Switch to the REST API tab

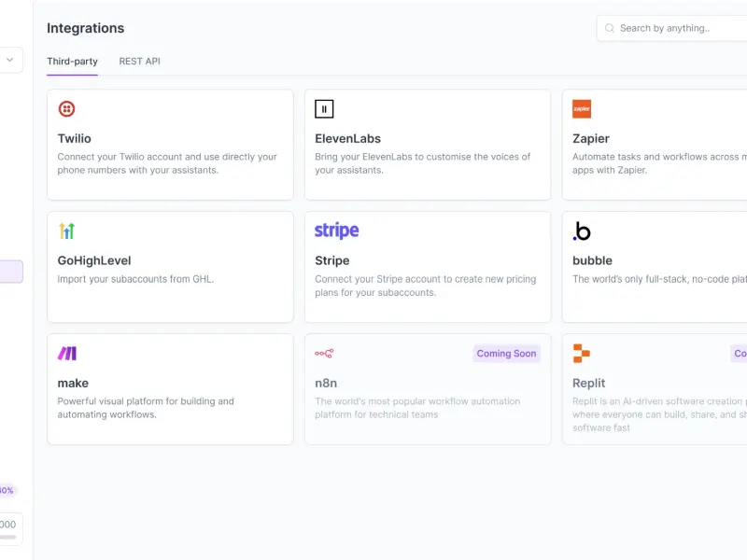(139, 62)
